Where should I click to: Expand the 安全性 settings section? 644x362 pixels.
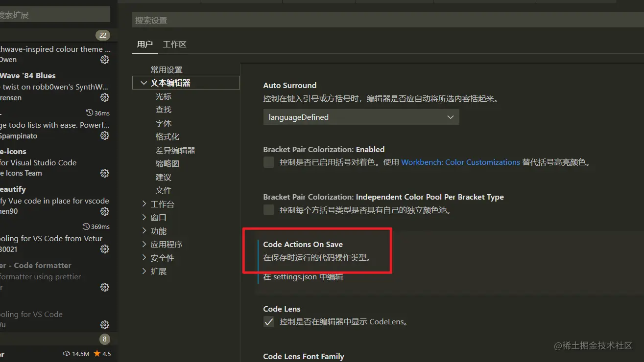coord(144,257)
